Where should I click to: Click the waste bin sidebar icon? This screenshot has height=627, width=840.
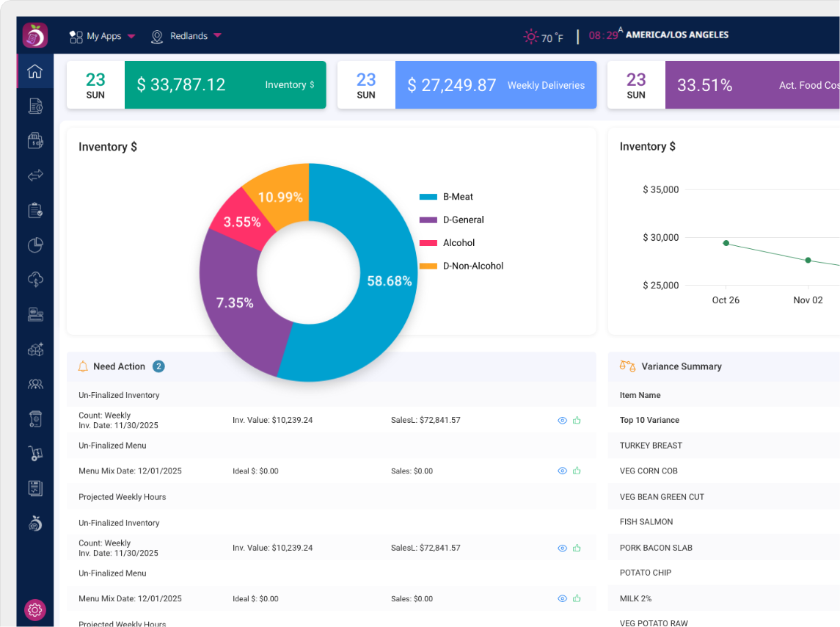pyautogui.click(x=35, y=418)
